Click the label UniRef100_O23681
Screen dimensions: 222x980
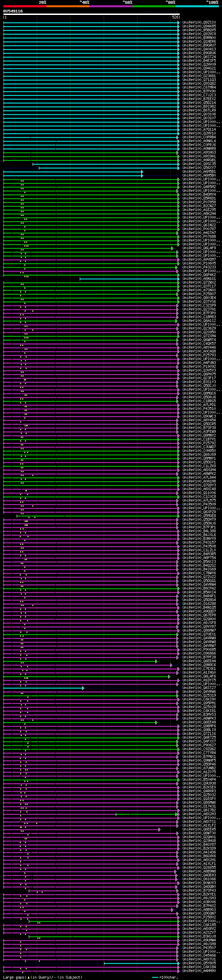[199, 76]
